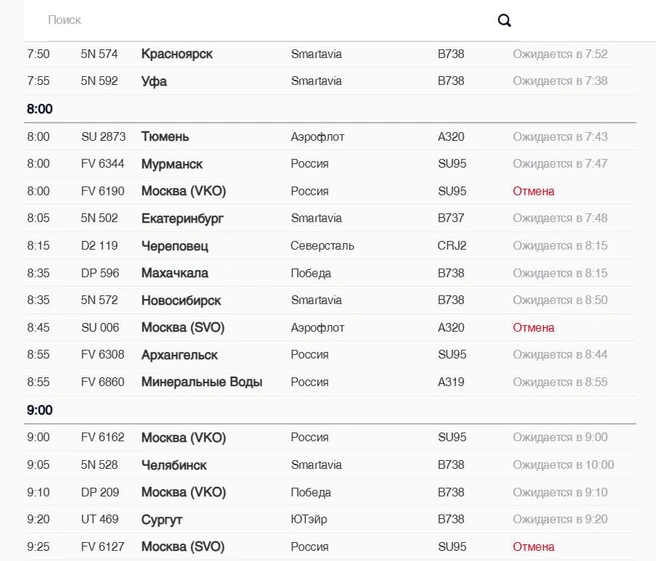The height and width of the screenshot is (561, 656).
Task: Click Отмена status for flight FV 6127
Action: coord(533,547)
